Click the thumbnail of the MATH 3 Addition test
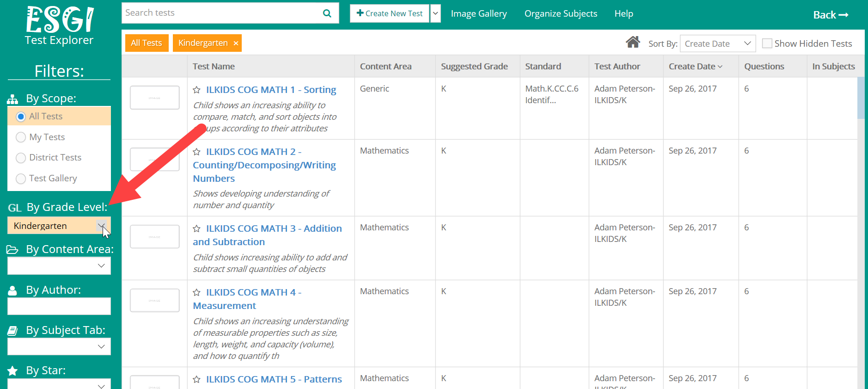868x389 pixels. pyautogui.click(x=155, y=236)
